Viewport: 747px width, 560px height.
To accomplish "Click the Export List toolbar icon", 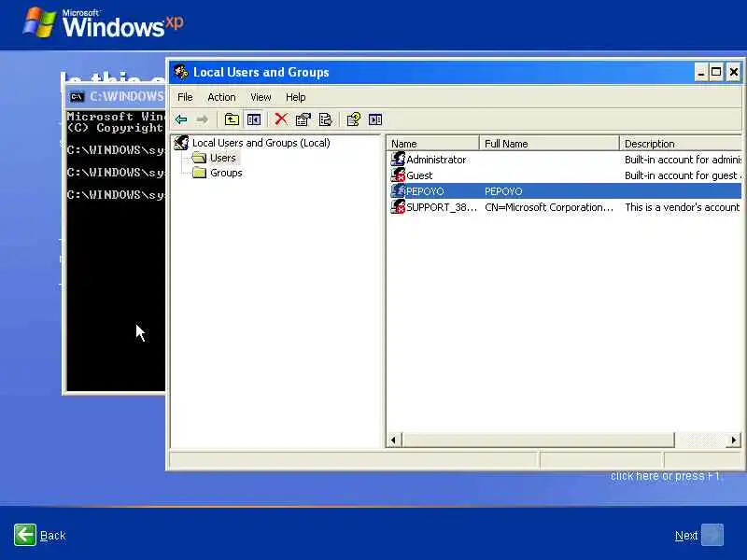I will (325, 119).
